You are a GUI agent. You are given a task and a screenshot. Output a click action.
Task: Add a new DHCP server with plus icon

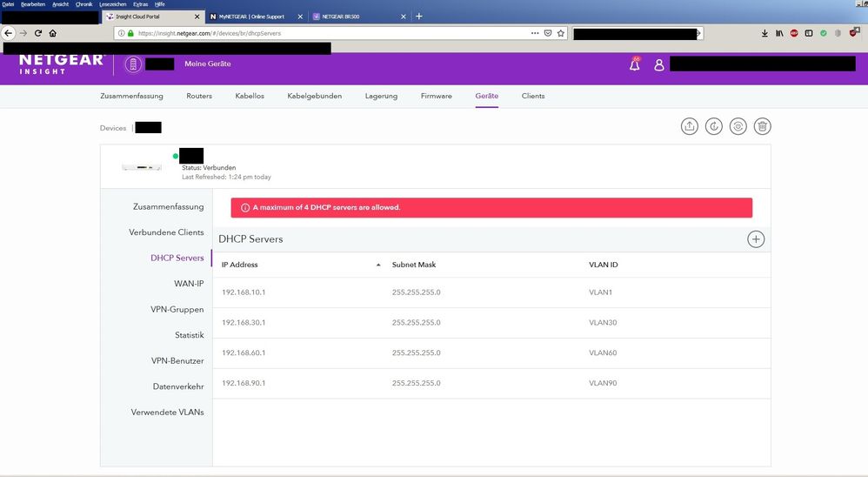click(x=756, y=239)
